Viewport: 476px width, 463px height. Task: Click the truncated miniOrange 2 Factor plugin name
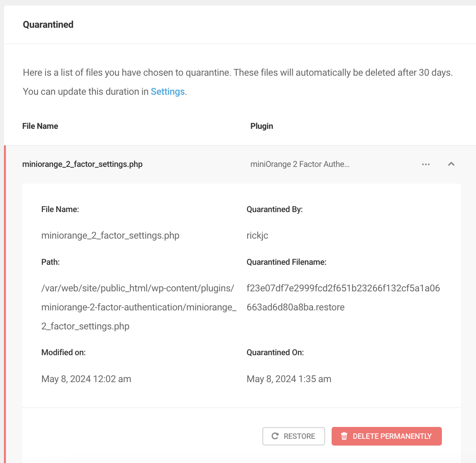(x=300, y=164)
